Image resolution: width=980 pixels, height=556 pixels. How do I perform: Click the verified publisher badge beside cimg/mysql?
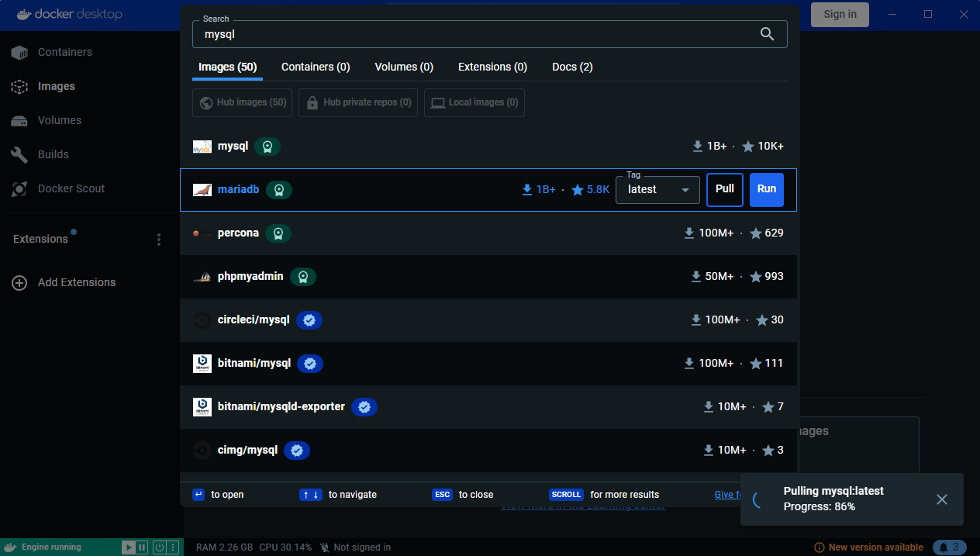297,451
